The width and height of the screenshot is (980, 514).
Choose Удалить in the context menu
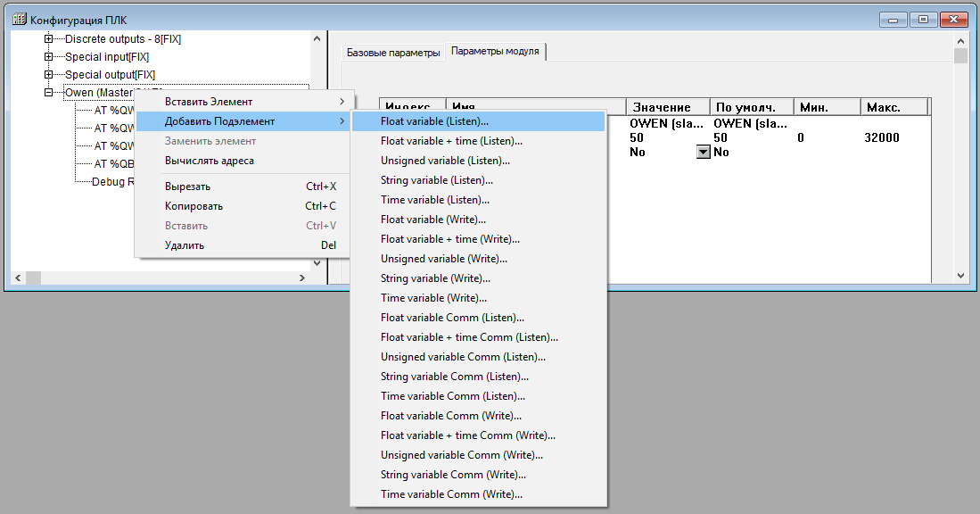(185, 245)
